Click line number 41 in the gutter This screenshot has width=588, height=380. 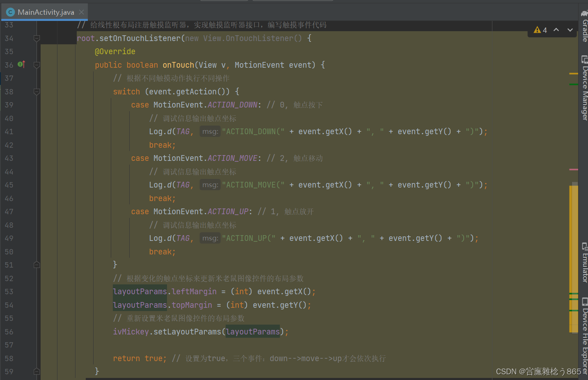[9, 132]
